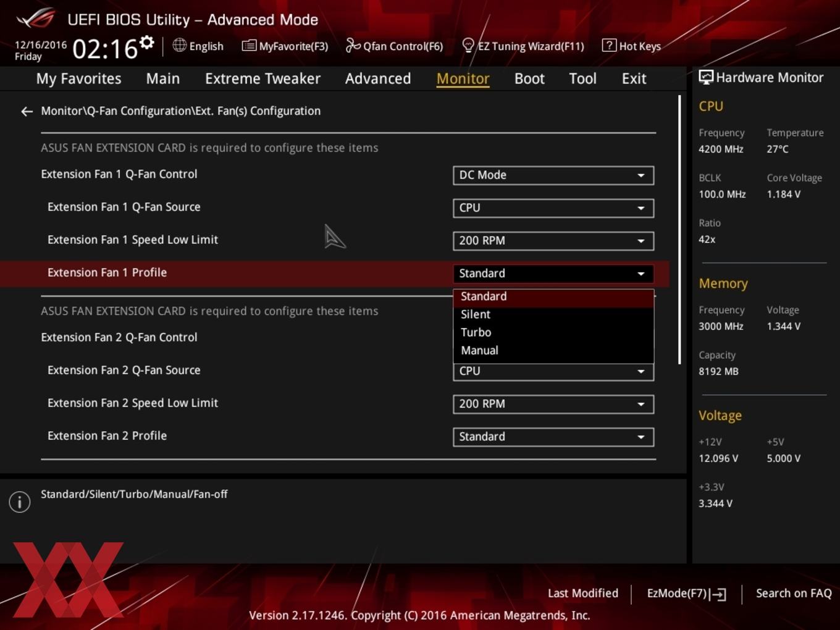Click the +12V reading 12.096 V
840x630 pixels.
[x=718, y=458]
